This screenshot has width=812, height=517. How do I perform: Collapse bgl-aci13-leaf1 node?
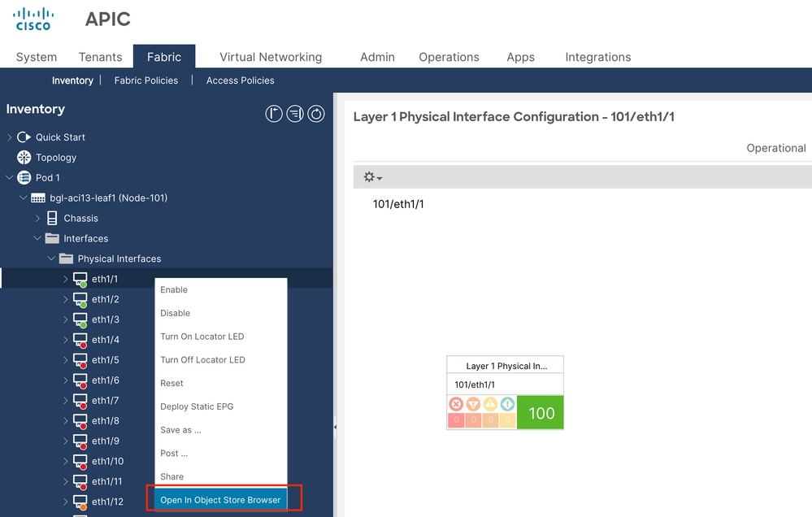[24, 198]
